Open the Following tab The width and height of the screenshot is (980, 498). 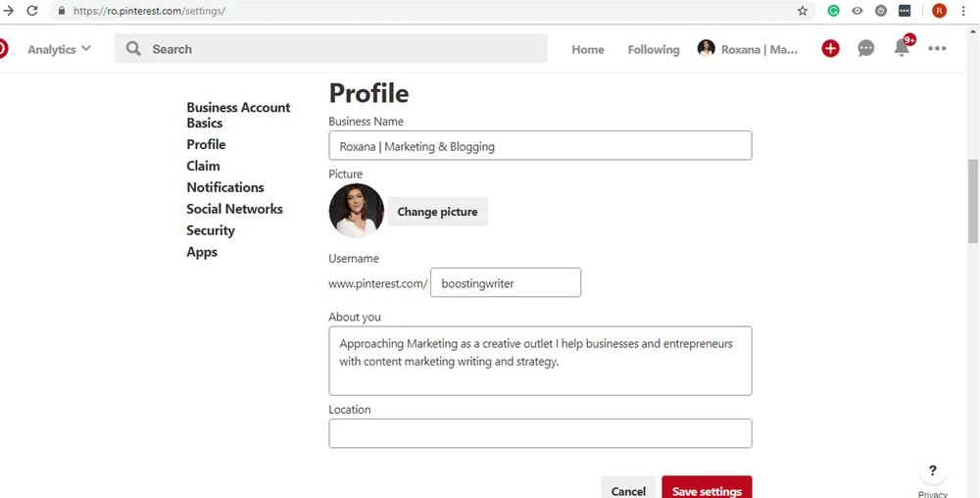[653, 49]
